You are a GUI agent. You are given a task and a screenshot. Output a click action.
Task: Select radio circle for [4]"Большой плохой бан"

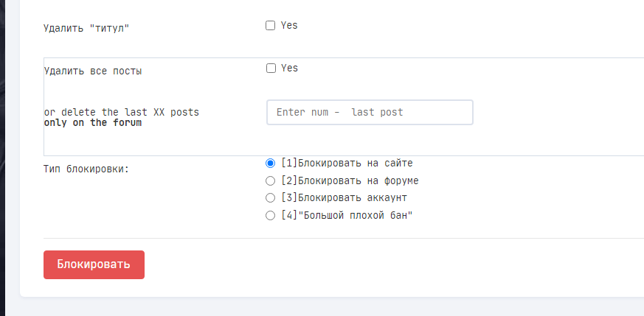click(x=270, y=215)
